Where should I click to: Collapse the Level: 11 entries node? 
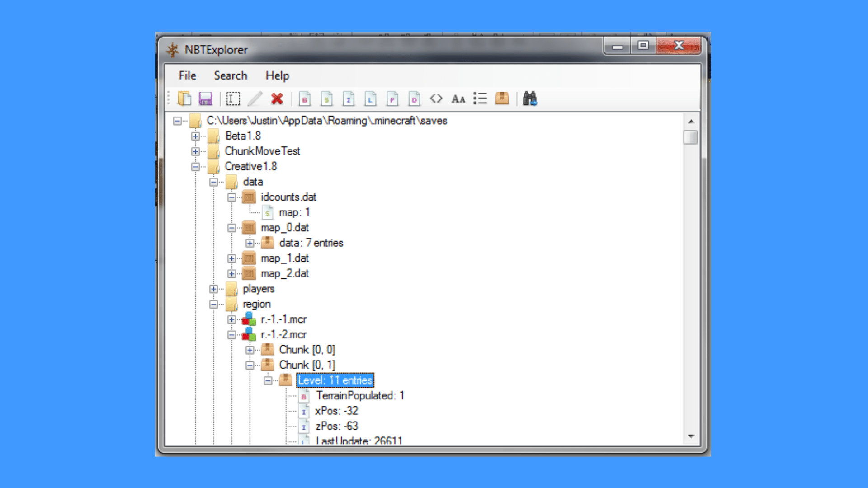(268, 380)
